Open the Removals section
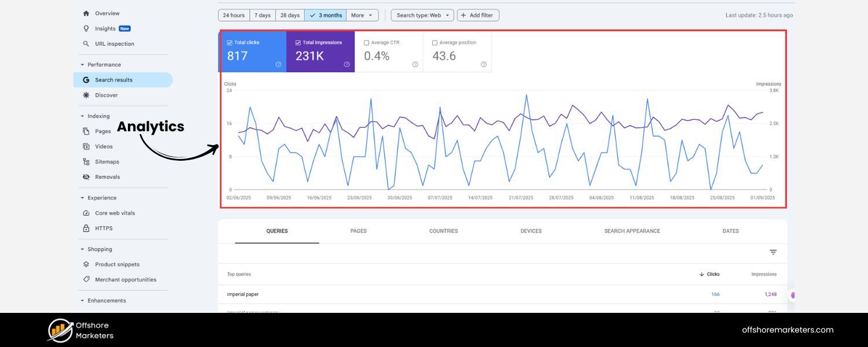868x347 pixels. coord(107,176)
